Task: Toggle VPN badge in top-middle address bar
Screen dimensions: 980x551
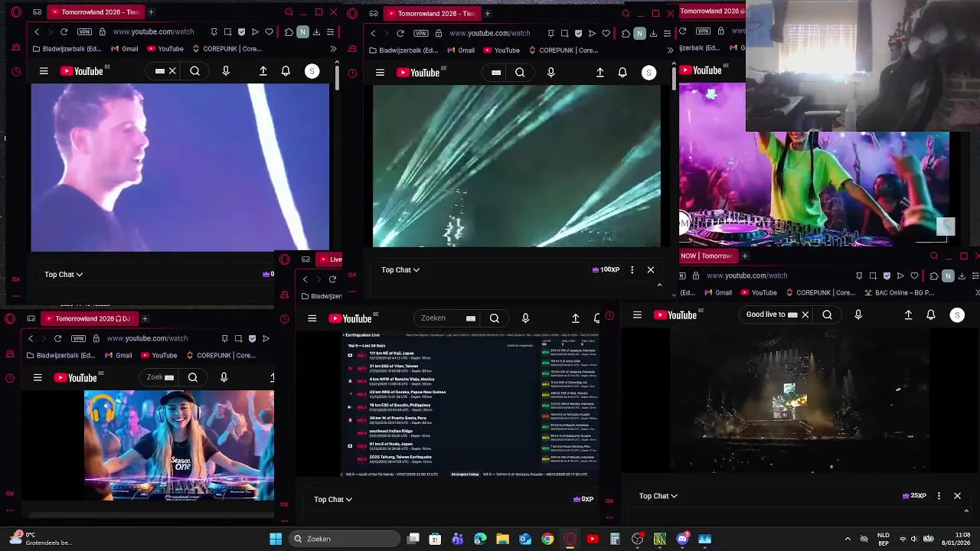Action: point(421,34)
